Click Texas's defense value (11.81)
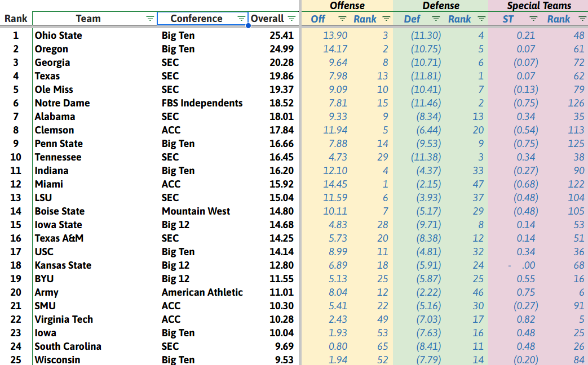Viewport: 588px width, 365px height. (426, 76)
